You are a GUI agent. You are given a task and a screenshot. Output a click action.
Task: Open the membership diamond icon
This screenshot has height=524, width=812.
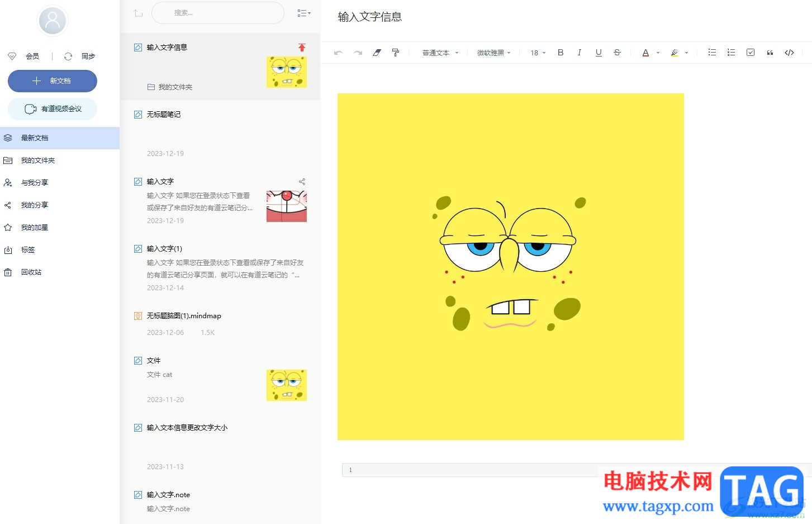12,56
